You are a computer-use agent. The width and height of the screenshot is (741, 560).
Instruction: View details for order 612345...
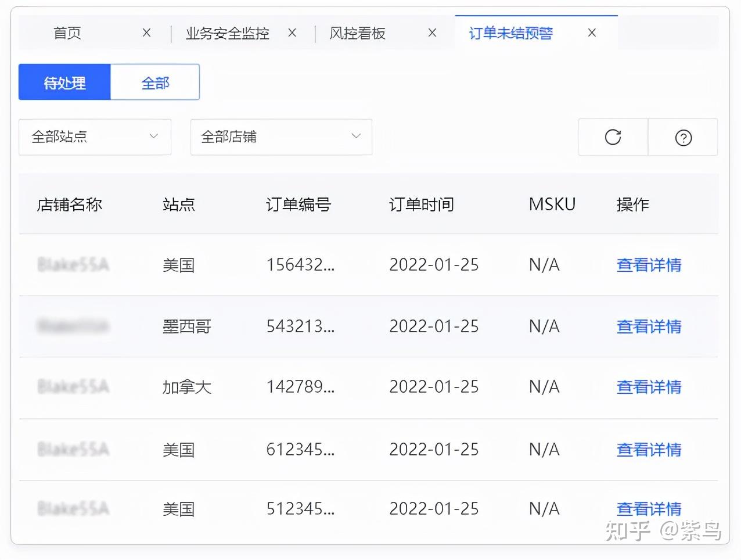click(649, 450)
